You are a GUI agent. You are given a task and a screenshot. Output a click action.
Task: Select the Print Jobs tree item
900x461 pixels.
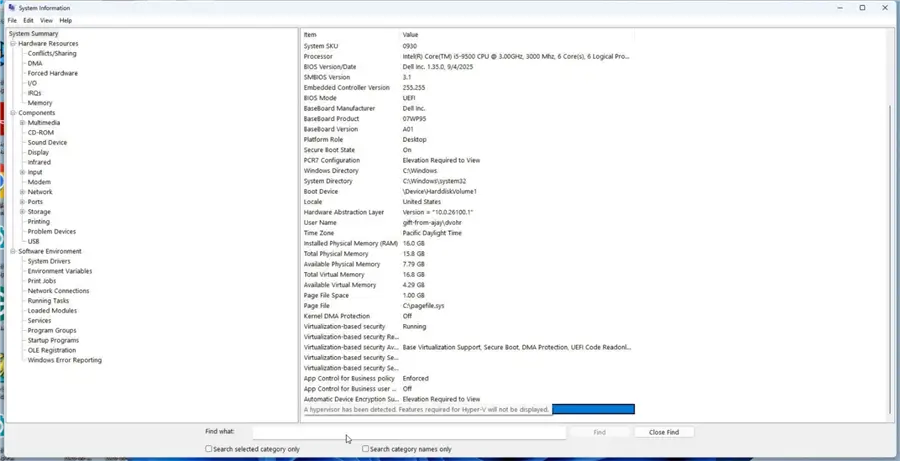click(42, 281)
